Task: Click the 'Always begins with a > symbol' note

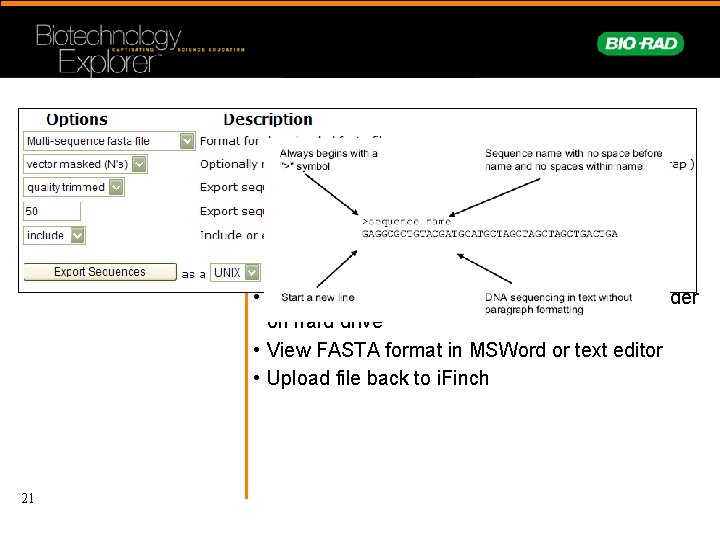Action: (329, 159)
